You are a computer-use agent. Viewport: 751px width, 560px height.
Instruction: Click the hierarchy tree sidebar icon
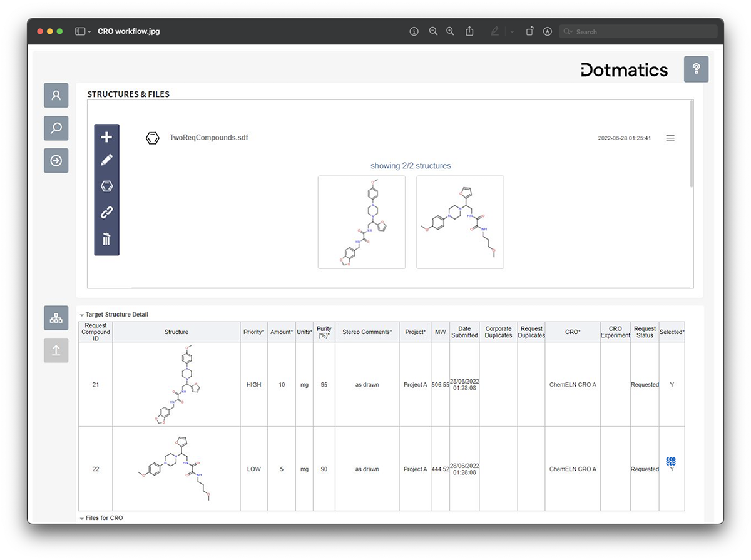pos(56,318)
